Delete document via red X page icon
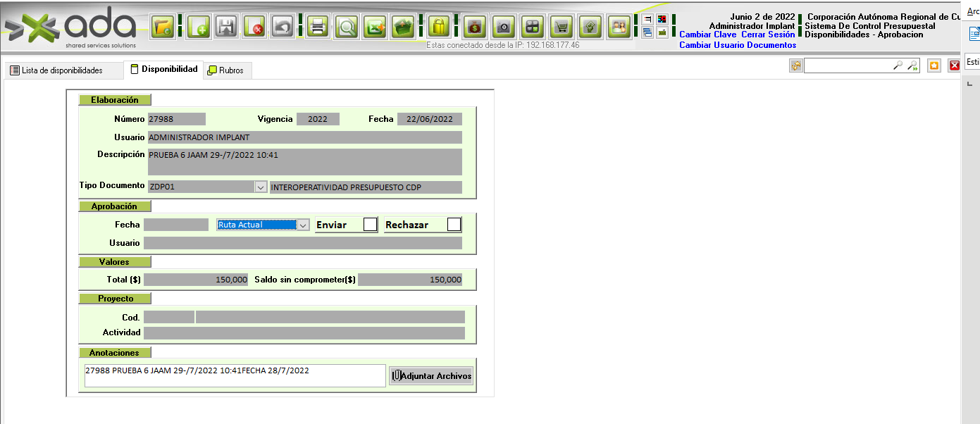 click(255, 27)
